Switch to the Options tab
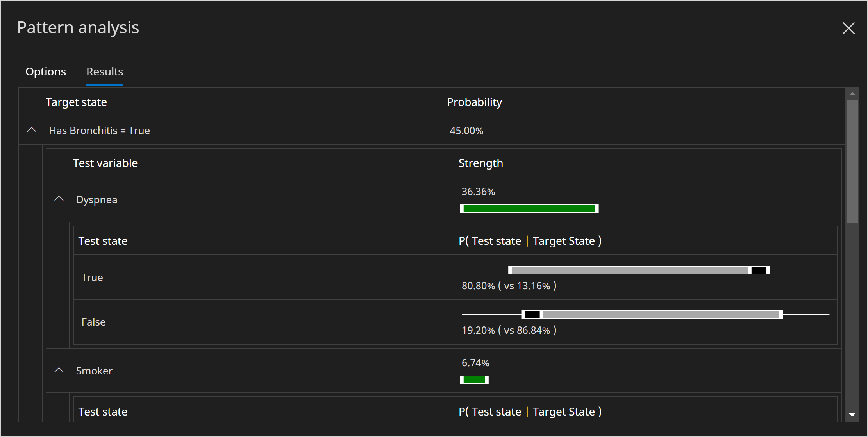Viewport: 868px width, 437px height. [x=45, y=72]
